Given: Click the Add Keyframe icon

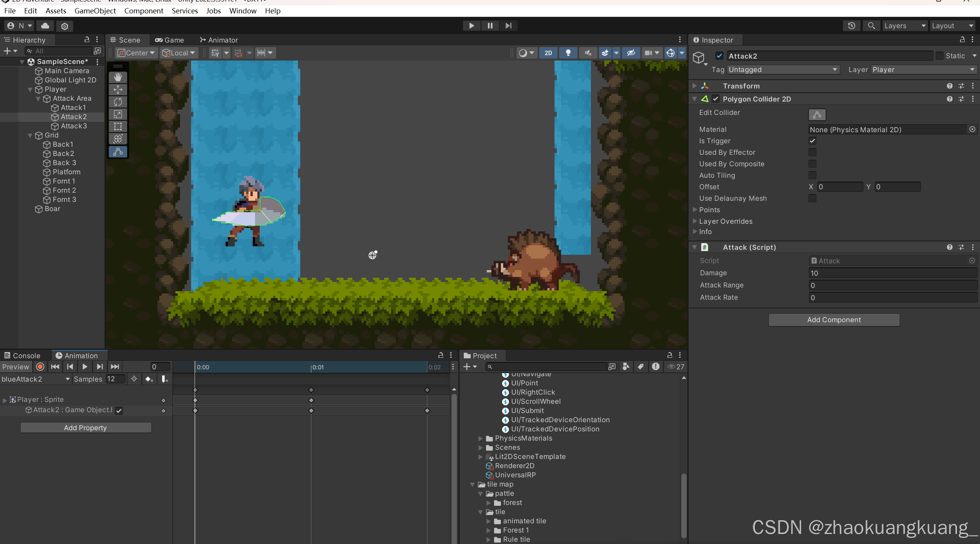Looking at the screenshot, I should click(149, 379).
